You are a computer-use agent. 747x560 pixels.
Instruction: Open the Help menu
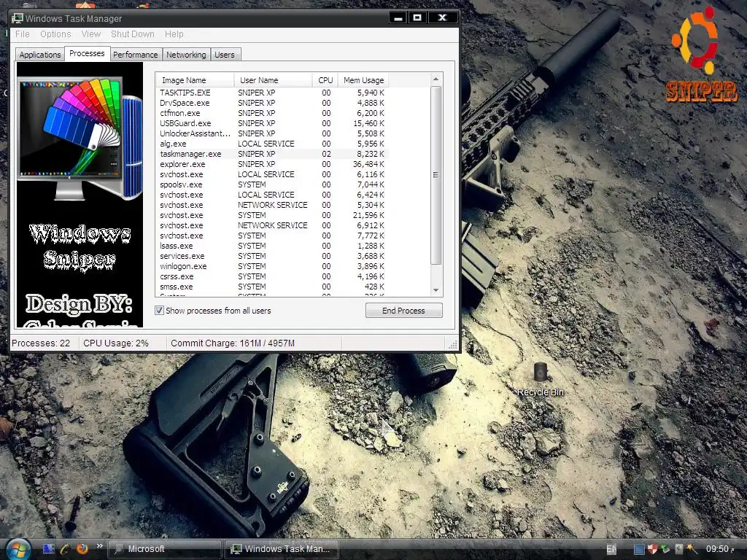coord(174,34)
